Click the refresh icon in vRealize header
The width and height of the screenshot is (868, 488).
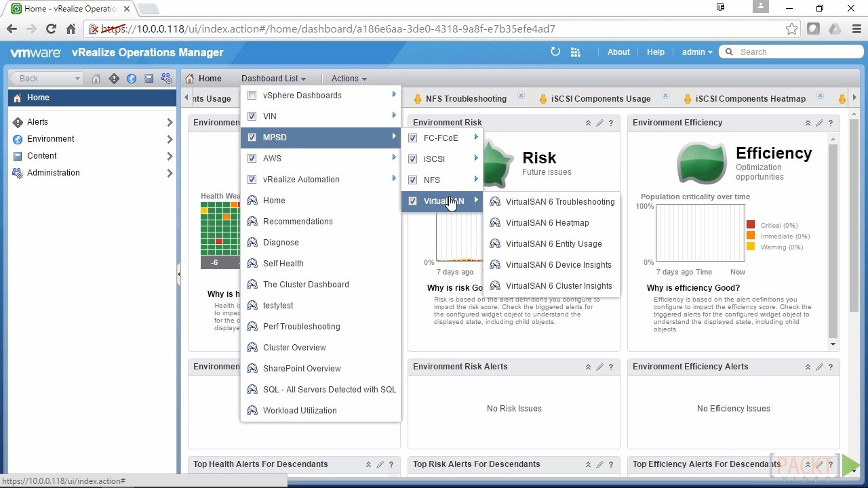[x=555, y=52]
